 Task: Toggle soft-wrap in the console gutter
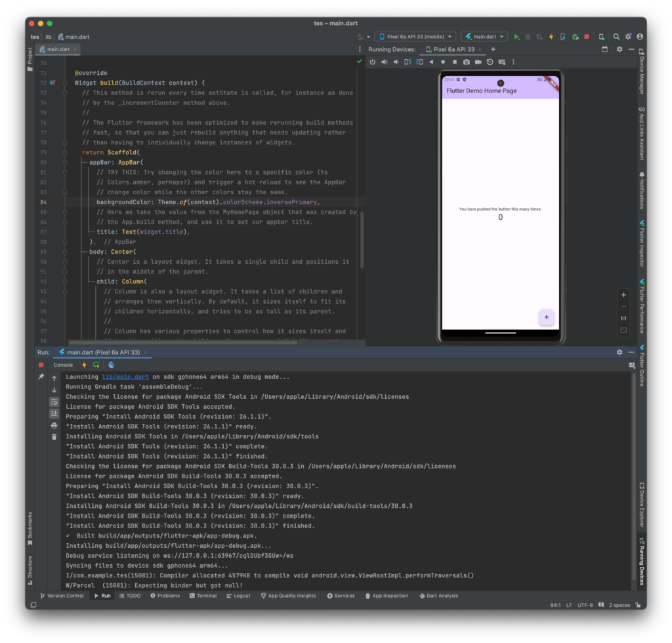[54, 402]
